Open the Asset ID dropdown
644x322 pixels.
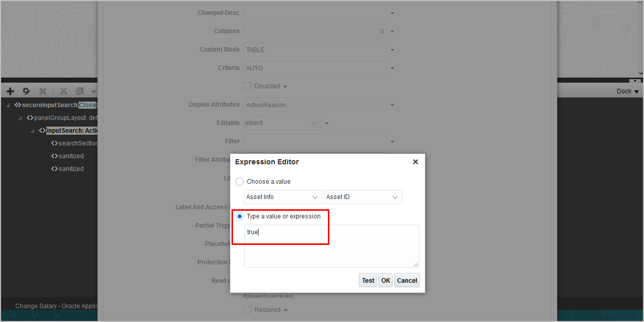click(363, 197)
